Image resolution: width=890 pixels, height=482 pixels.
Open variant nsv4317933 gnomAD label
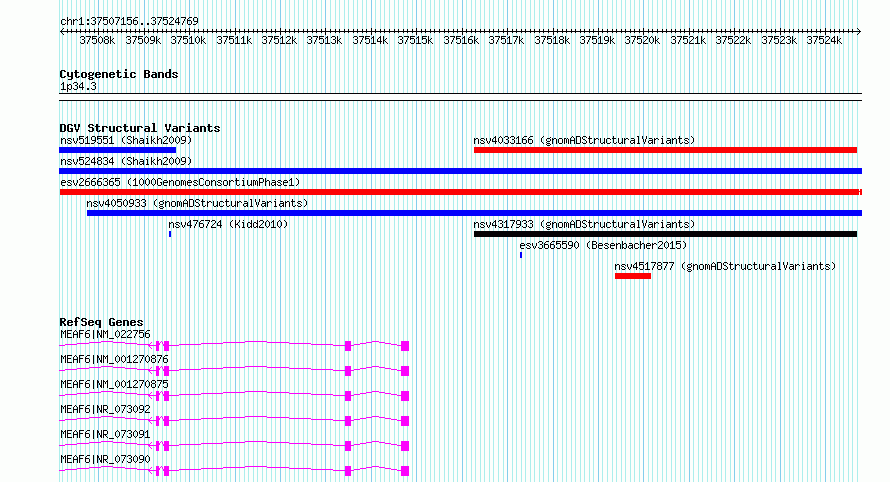(584, 224)
